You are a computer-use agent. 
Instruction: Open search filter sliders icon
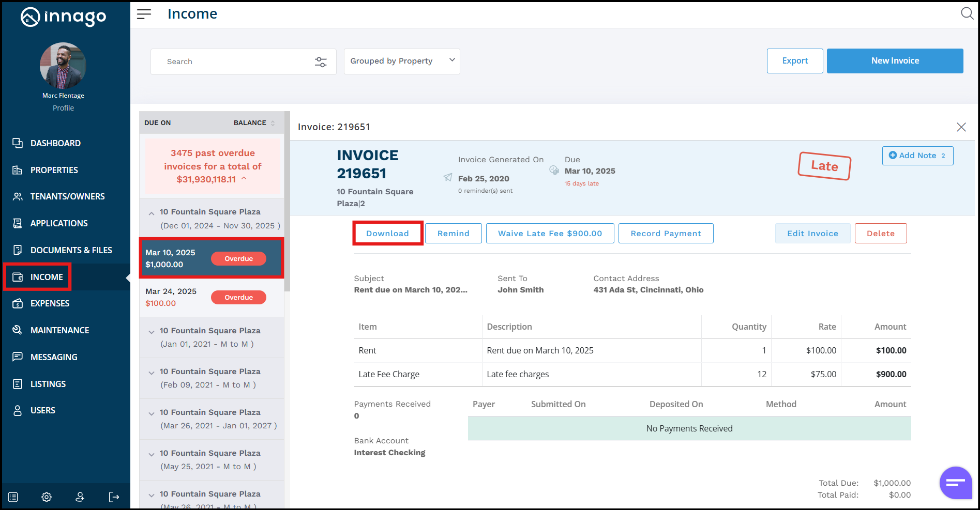click(x=321, y=62)
